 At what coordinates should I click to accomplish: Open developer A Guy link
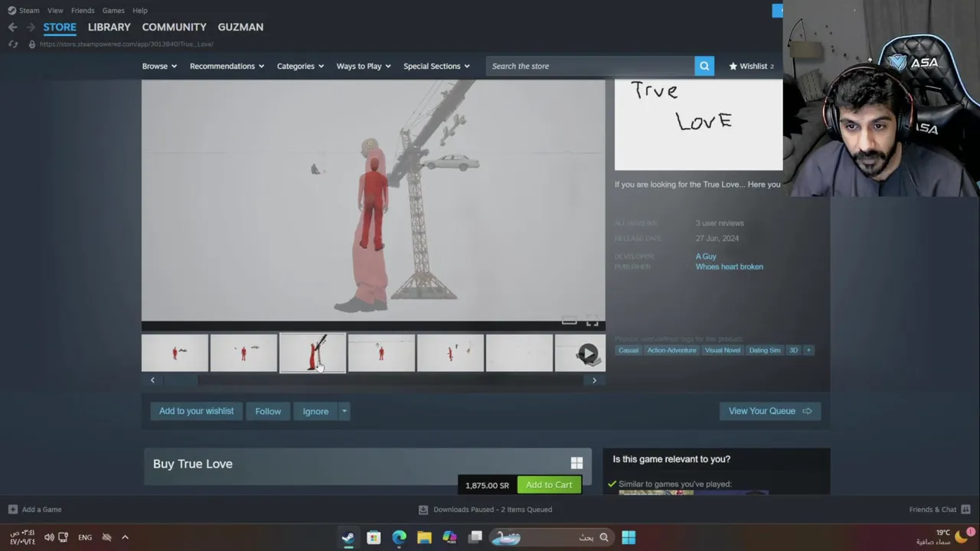[x=706, y=256]
